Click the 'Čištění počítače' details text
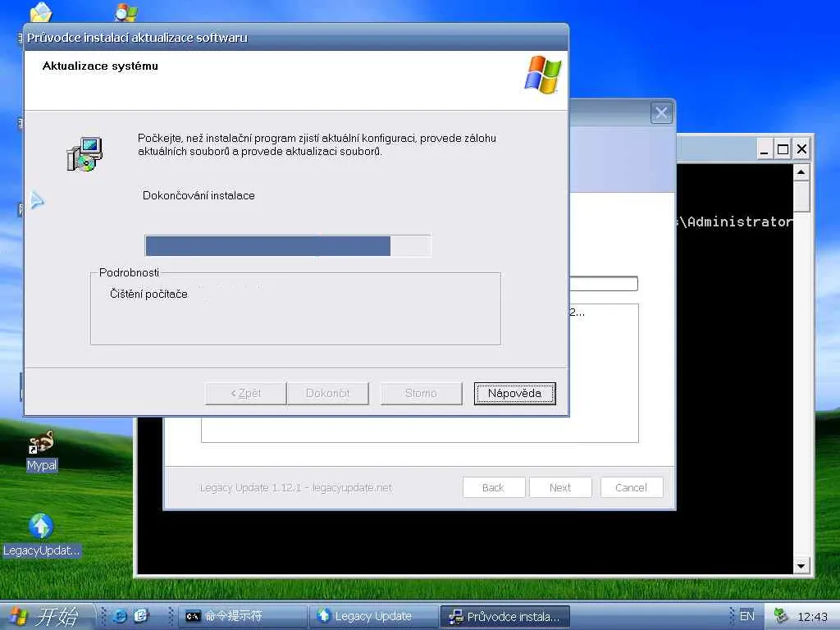840x630 pixels. click(x=148, y=294)
